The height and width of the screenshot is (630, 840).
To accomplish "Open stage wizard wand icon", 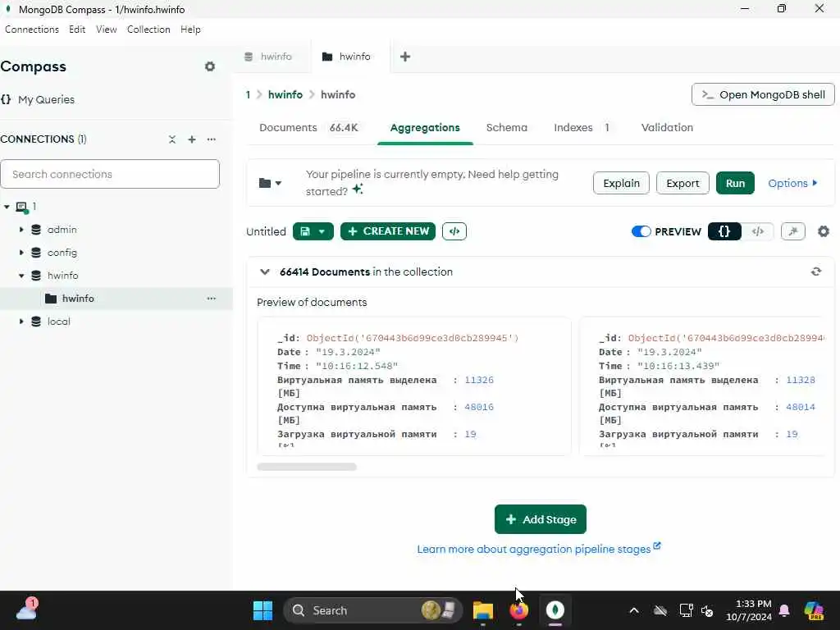I will click(793, 231).
